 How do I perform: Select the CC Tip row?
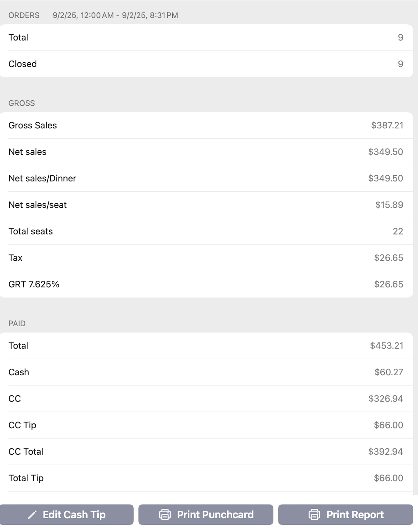tap(206, 425)
